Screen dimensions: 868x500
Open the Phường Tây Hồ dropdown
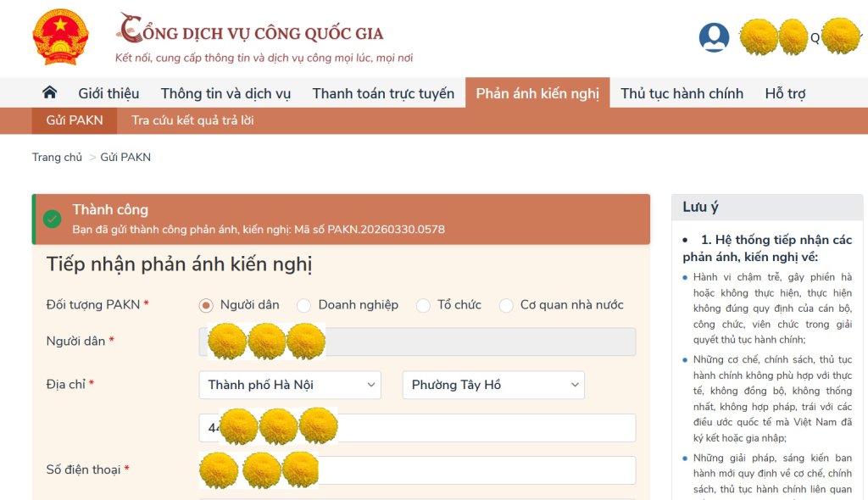tap(494, 385)
